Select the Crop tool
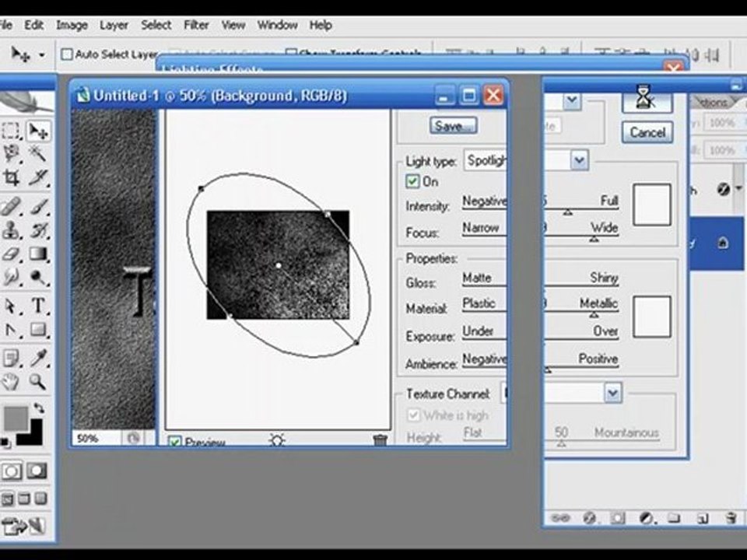Screen dimensions: 747x560 point(12,177)
